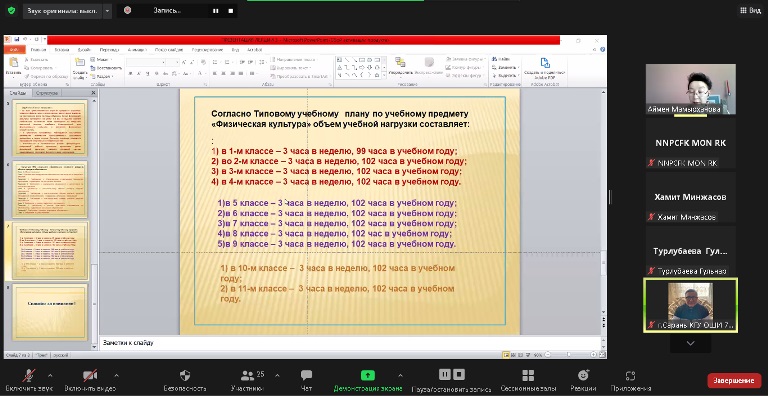Select the highlighted active speaker video tile
Image resolution: width=768 pixels, height=396 pixels.
(691, 305)
